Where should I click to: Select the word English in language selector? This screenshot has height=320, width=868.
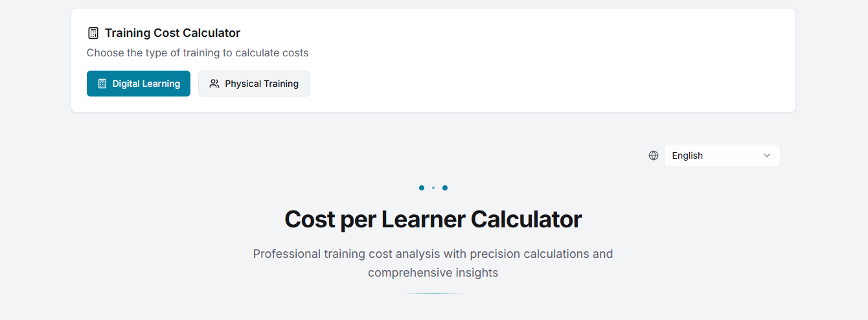tap(687, 155)
